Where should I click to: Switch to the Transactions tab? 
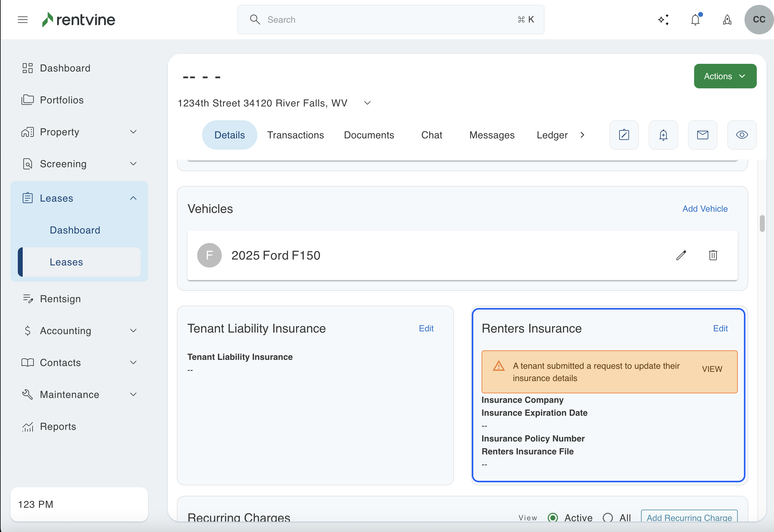click(x=295, y=135)
